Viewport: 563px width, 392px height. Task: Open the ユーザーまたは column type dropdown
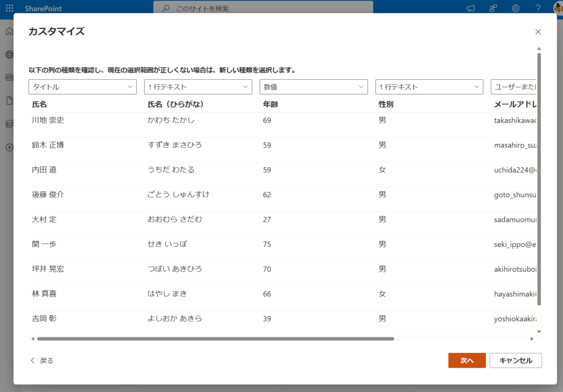[x=514, y=87]
